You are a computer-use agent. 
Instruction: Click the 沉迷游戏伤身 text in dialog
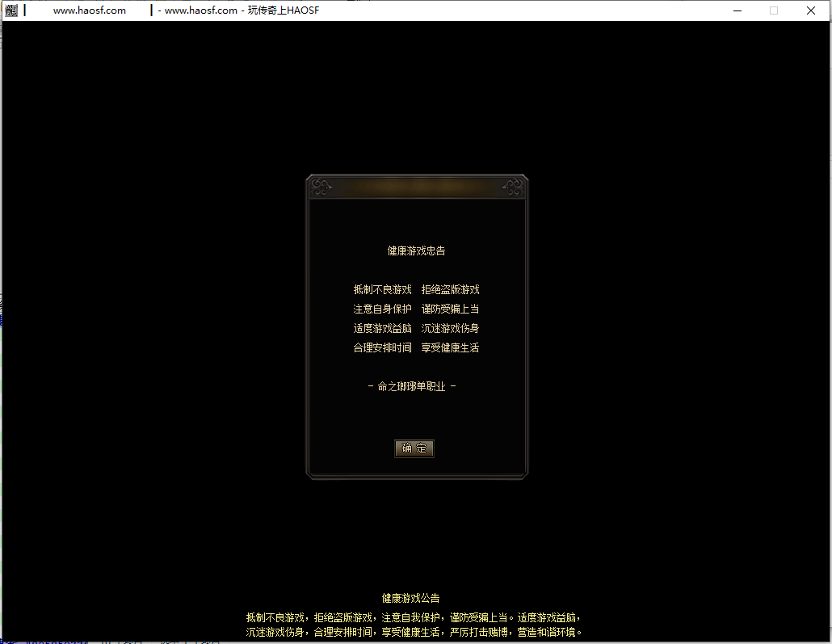(x=450, y=328)
